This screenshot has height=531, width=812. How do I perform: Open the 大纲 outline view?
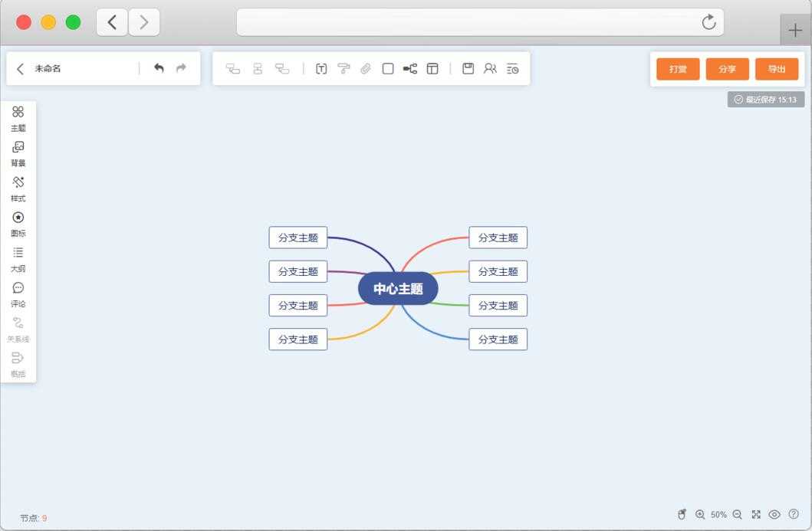18,259
